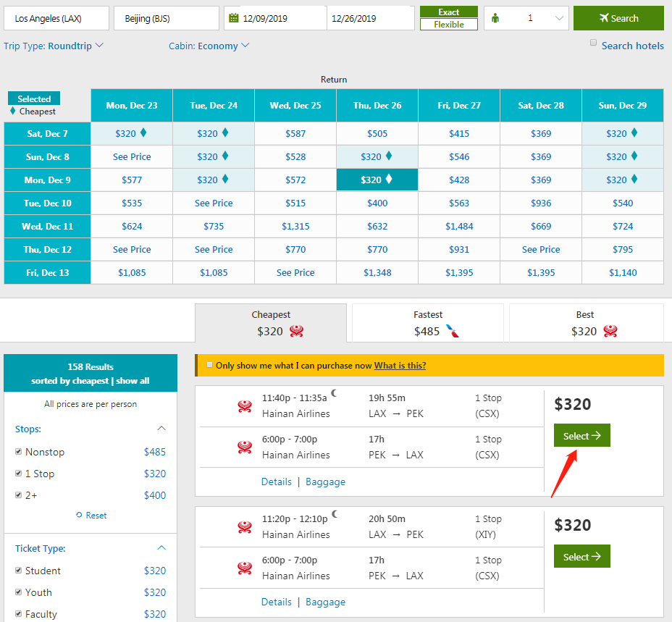672x622 pixels.
Task: Open Details for the 19h 55m flight
Action: point(277,482)
